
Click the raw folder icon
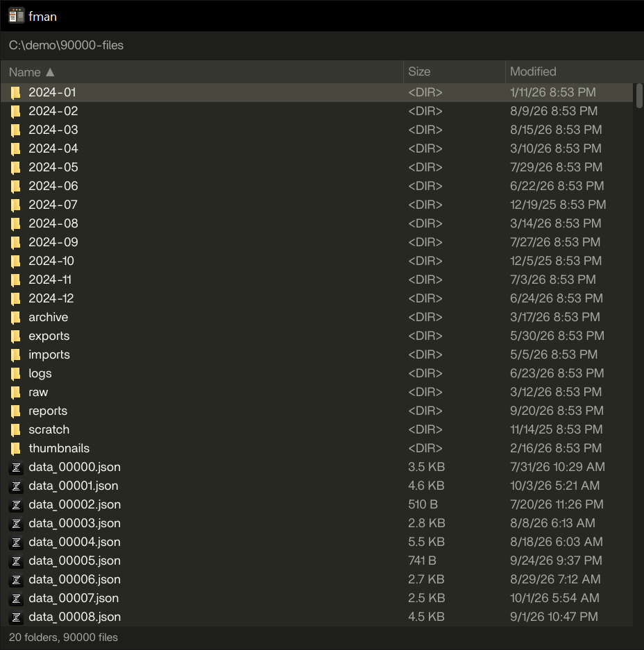(x=15, y=392)
